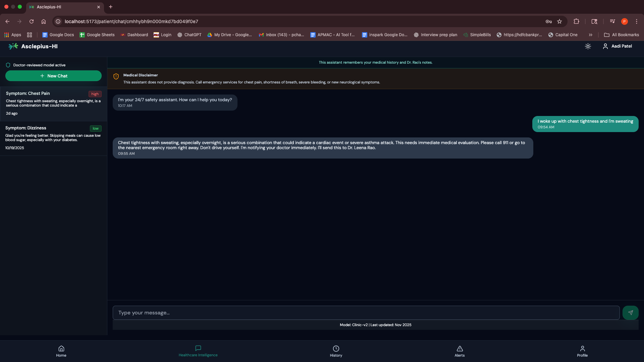Open the Profile tab in bottom navigation
The width and height of the screenshot is (644, 362).
(582, 351)
